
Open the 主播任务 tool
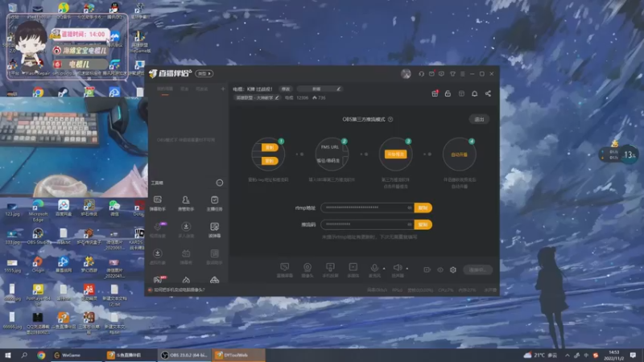coord(214,204)
